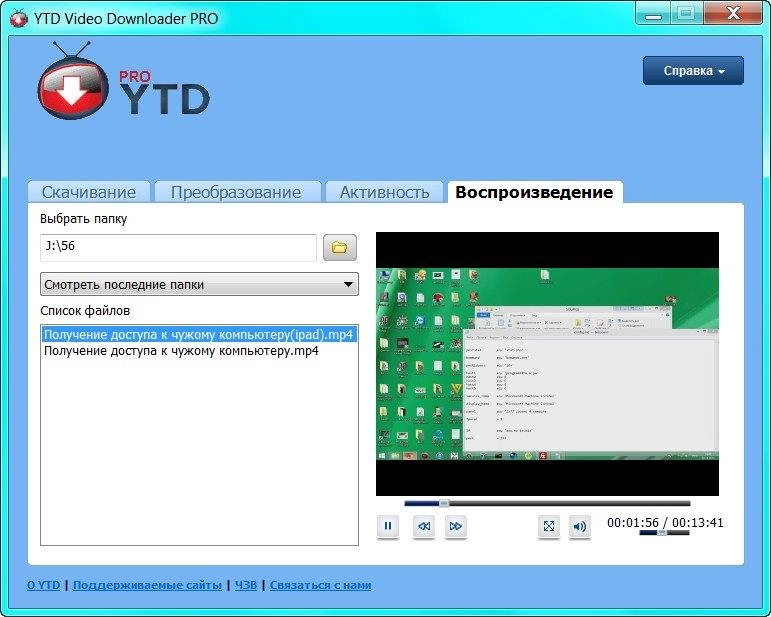Mute the sound with speaker icon

[x=580, y=527]
